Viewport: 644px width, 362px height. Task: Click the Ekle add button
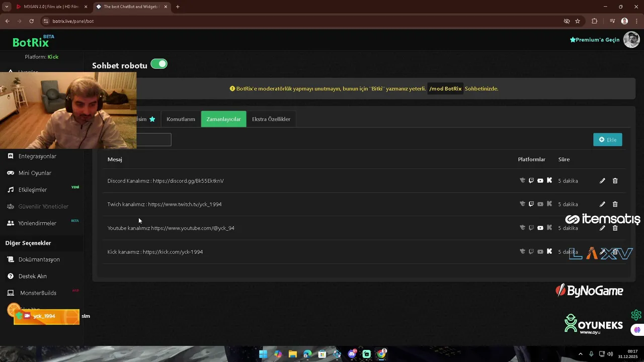click(x=608, y=140)
